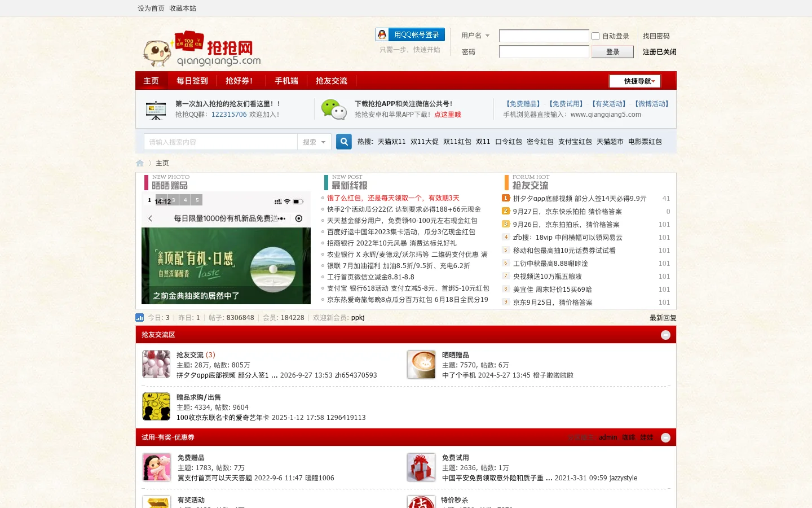812x508 pixels.
Task: Click the 找回密码 link
Action: (656, 36)
